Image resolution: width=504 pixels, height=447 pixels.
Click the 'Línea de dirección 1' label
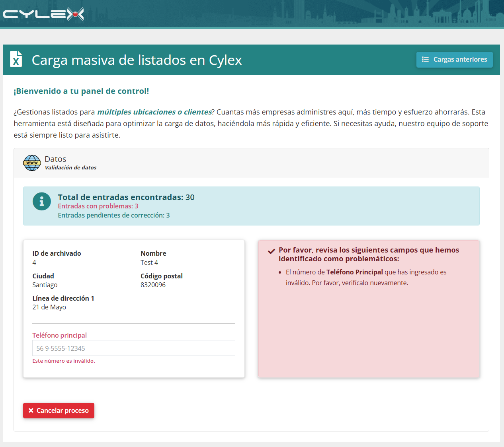pyautogui.click(x=63, y=298)
